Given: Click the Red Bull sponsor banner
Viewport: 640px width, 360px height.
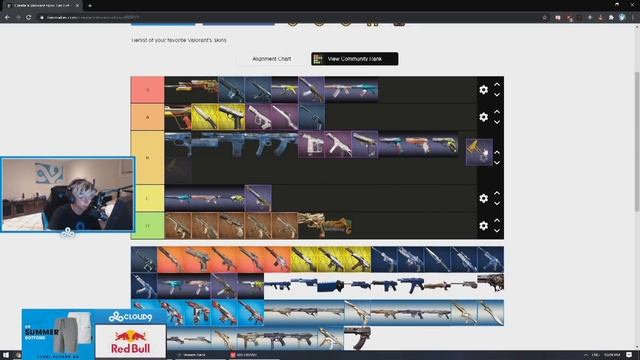Looking at the screenshot, I should pos(131,342).
